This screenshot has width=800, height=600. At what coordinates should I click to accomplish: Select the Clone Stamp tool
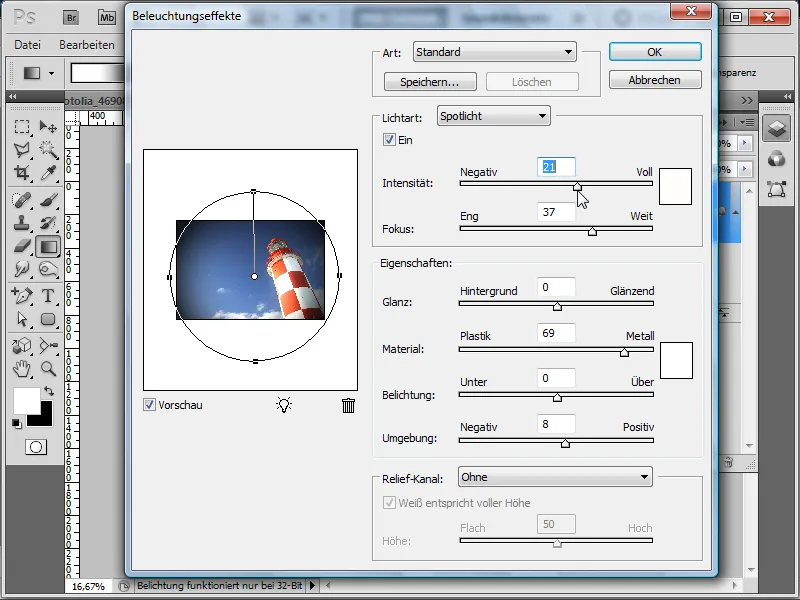tap(21, 223)
